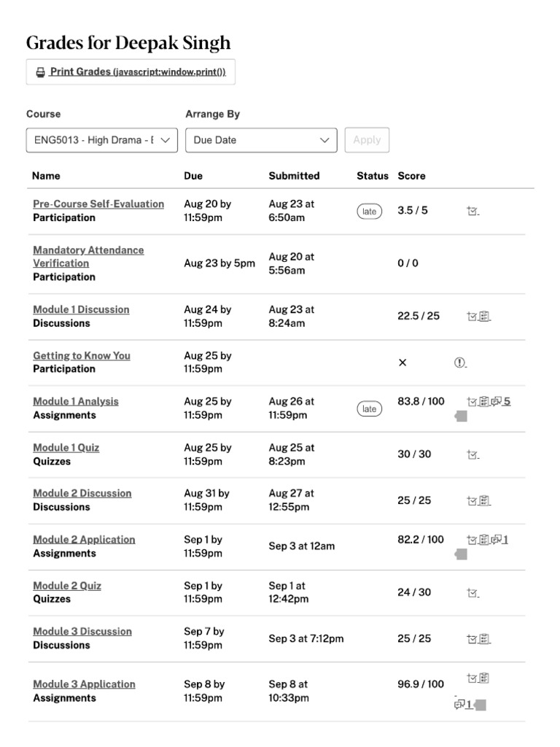Open rubric icon for Module 1 Discussion

pyautogui.click(x=485, y=317)
